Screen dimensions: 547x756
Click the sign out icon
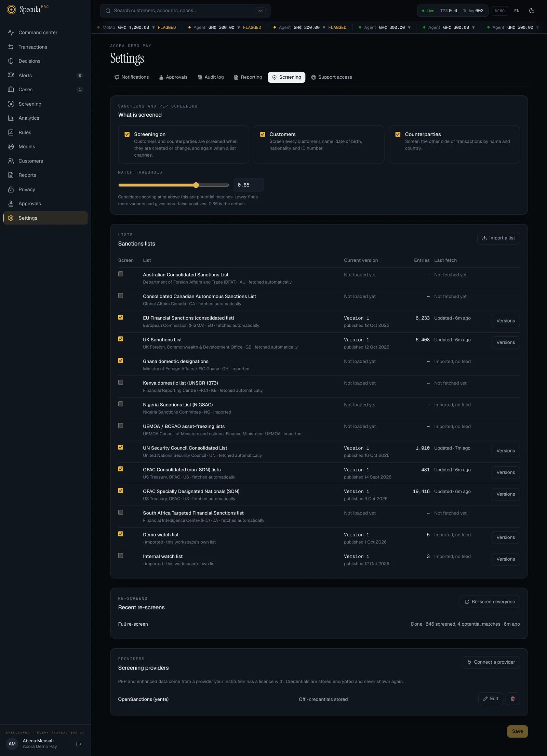[x=79, y=744]
